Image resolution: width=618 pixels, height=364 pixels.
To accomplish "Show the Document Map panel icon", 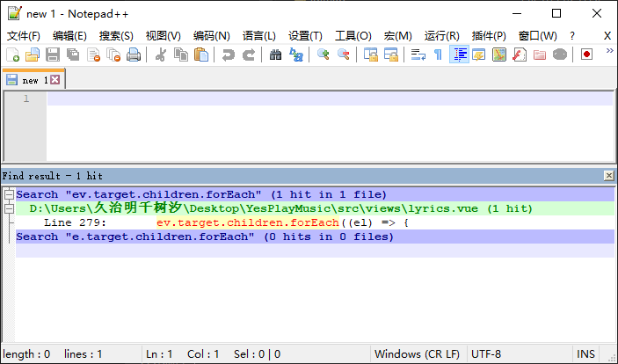I will [499, 55].
